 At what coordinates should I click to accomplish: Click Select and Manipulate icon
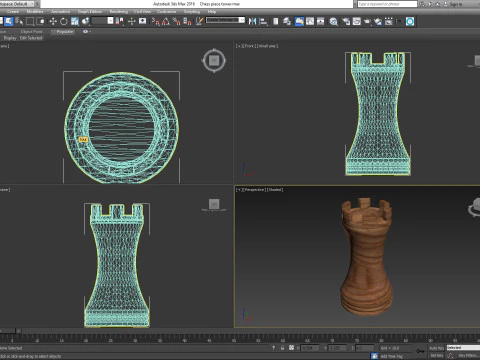point(131,21)
